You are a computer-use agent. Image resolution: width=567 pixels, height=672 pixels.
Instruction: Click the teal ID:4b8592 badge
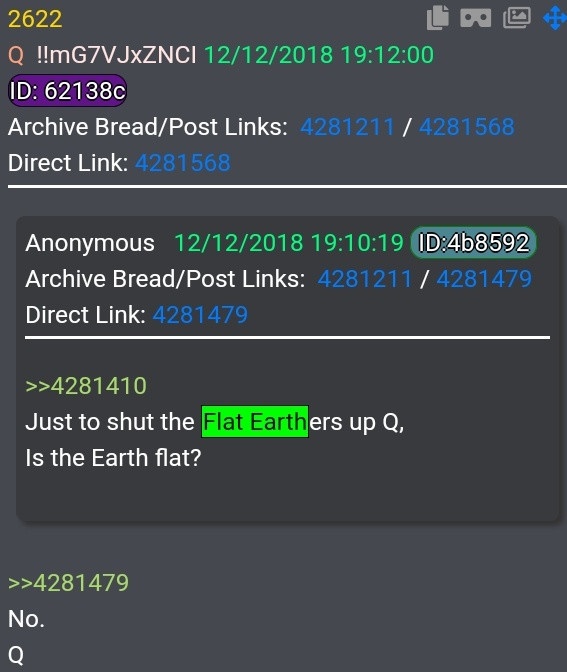pyautogui.click(x=473, y=243)
